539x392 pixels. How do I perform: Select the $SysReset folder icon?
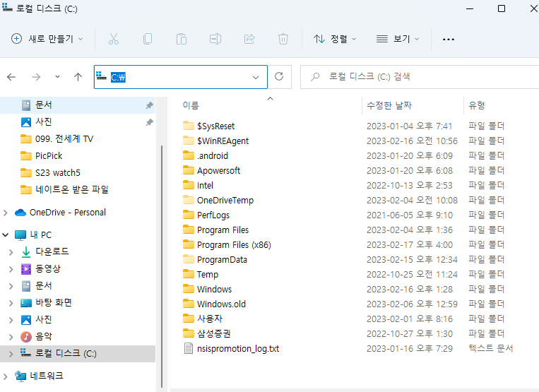[189, 126]
